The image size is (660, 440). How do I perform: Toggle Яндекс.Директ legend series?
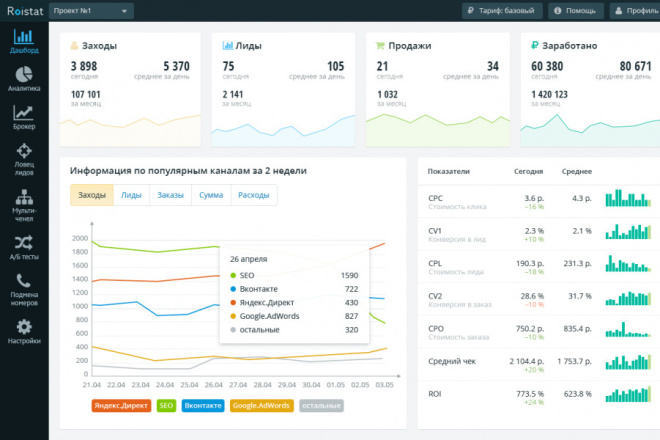pos(121,405)
